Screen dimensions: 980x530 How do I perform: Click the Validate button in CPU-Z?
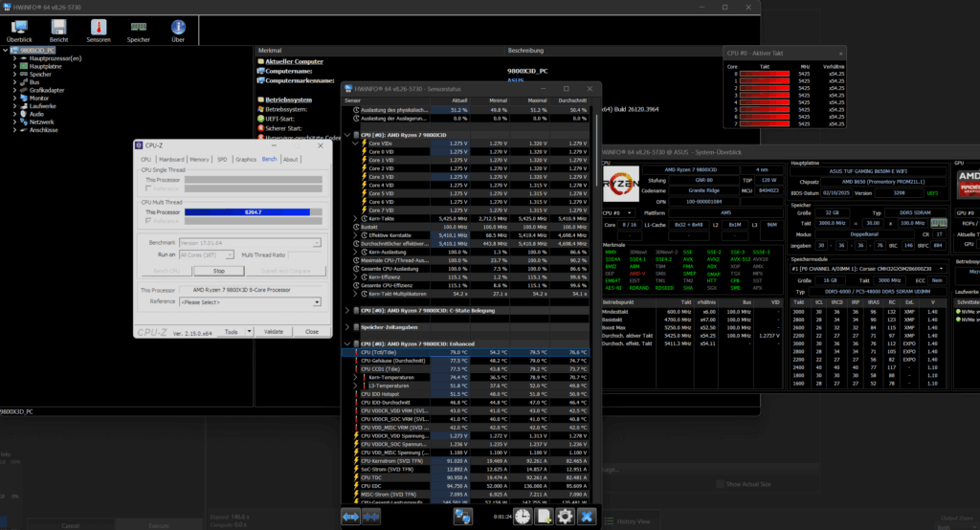pos(273,331)
